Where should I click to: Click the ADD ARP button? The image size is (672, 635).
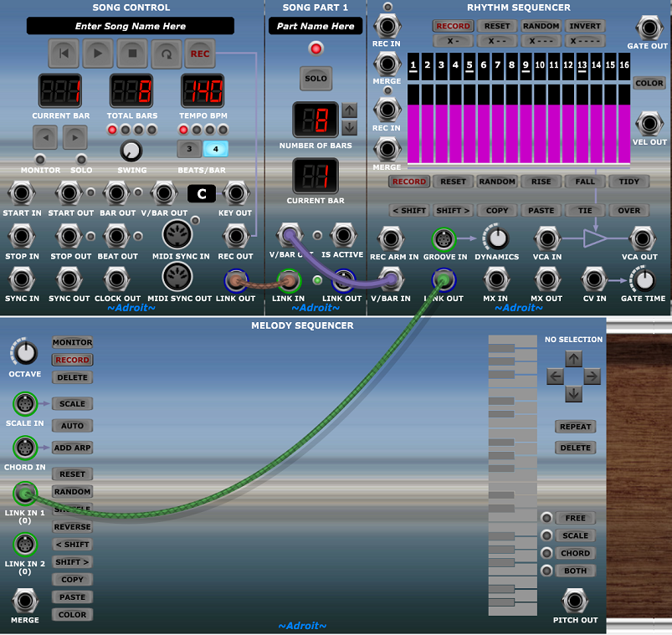[x=73, y=448]
